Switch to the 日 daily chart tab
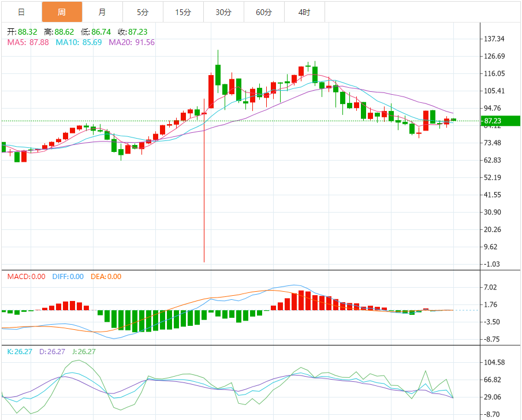Image resolution: width=522 pixels, height=420 pixels. (x=21, y=12)
